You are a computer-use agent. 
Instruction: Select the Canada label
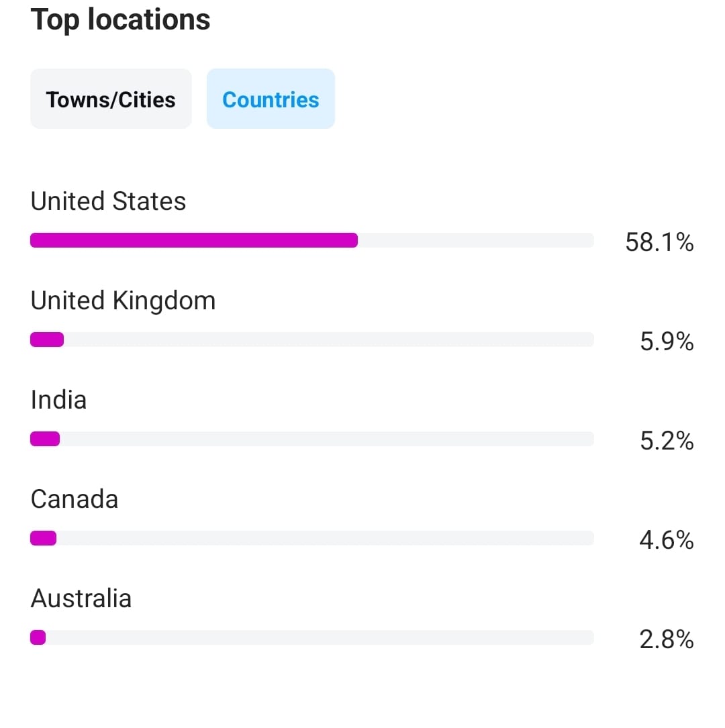[x=75, y=499]
